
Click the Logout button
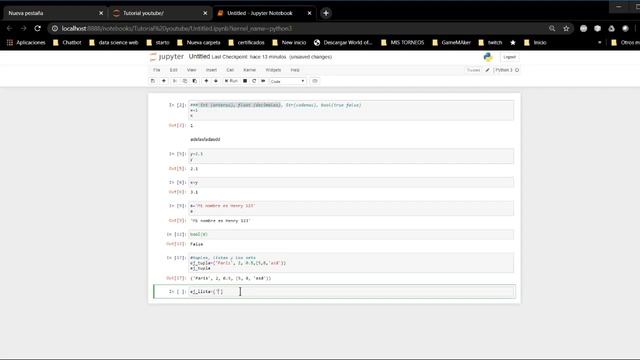pos(509,57)
